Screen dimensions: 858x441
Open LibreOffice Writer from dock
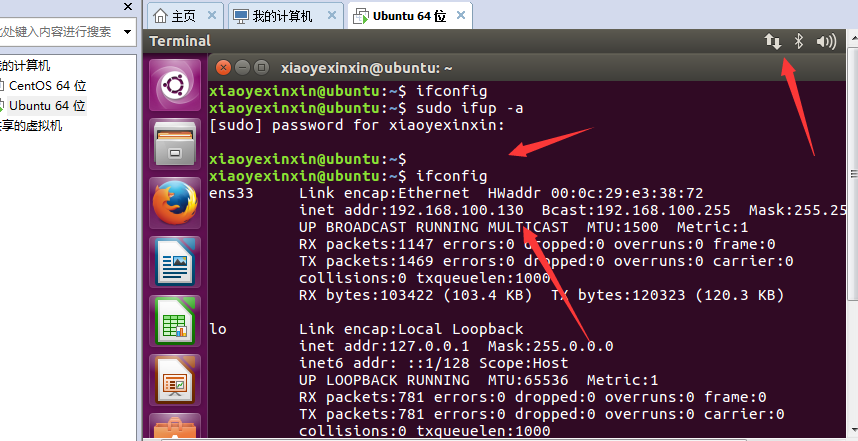[175, 262]
